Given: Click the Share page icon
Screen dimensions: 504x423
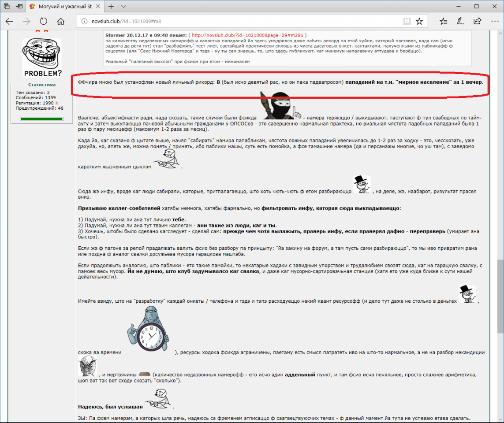Looking at the screenshot, I should point(477,21).
